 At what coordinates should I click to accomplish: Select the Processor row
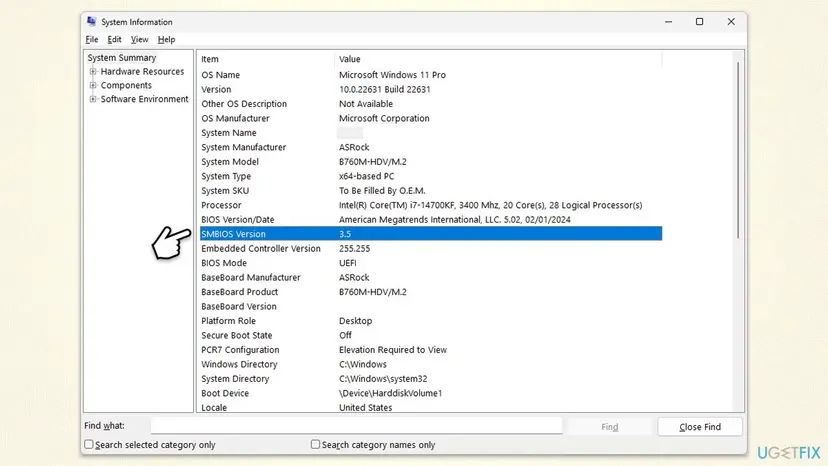pyautogui.click(x=431, y=205)
